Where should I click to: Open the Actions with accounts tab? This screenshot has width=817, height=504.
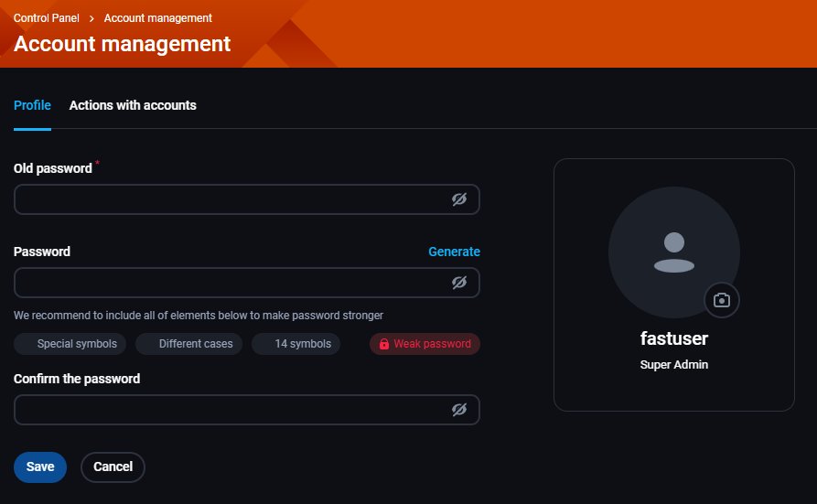click(x=133, y=105)
